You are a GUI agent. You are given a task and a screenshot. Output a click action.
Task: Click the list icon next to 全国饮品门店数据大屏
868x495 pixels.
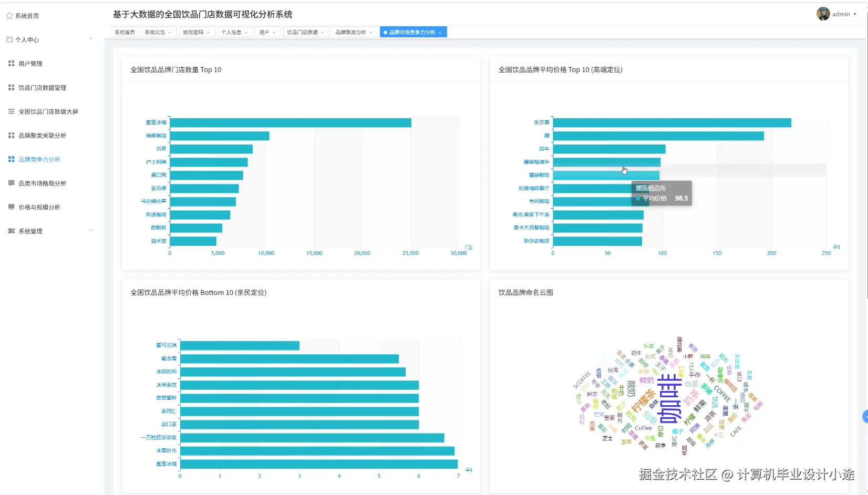point(11,111)
